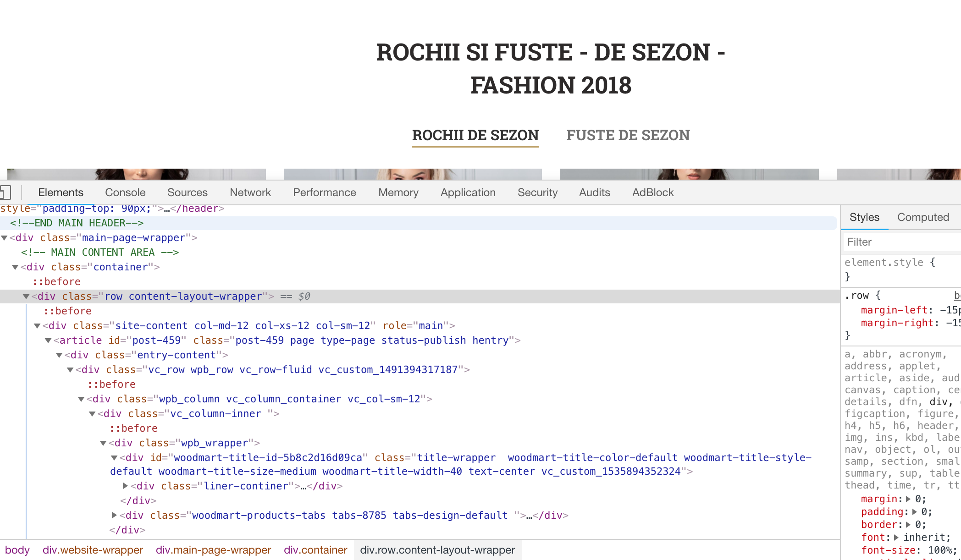Image resolution: width=961 pixels, height=560 pixels.
Task: Click div.website-wrapper in the breadcrumb
Action: pos(93,550)
